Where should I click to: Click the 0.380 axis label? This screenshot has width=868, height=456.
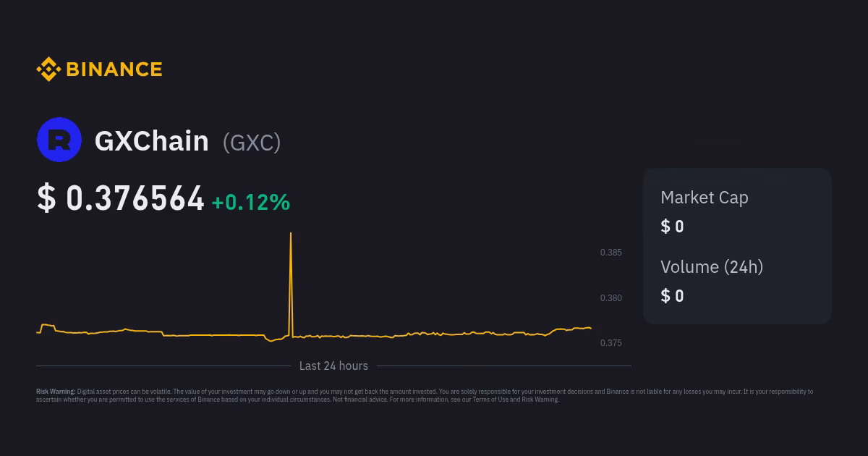610,297
